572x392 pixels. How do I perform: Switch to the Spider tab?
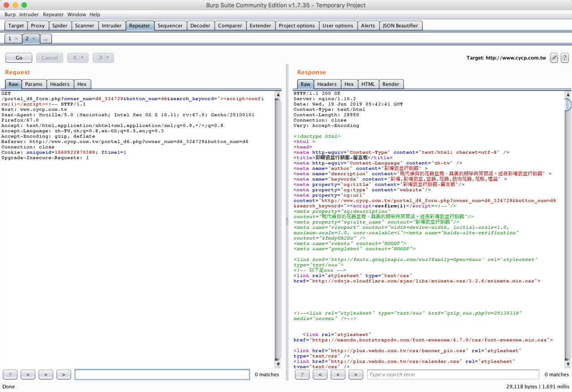(x=60, y=25)
